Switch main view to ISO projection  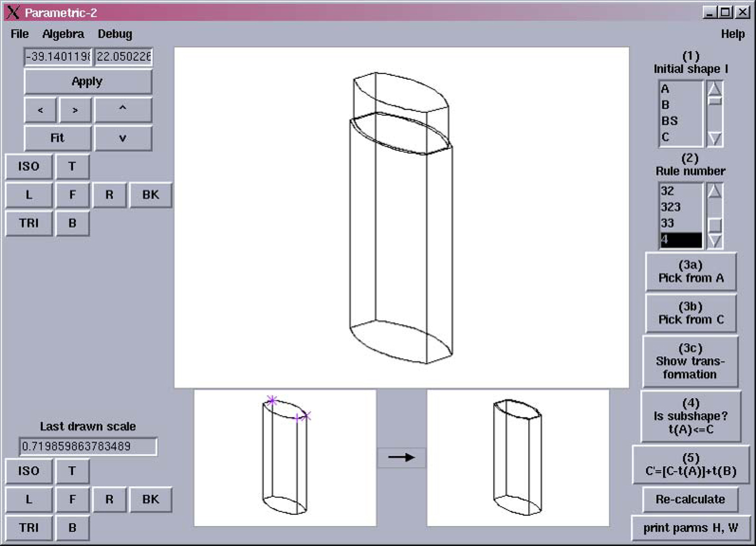pyautogui.click(x=29, y=166)
